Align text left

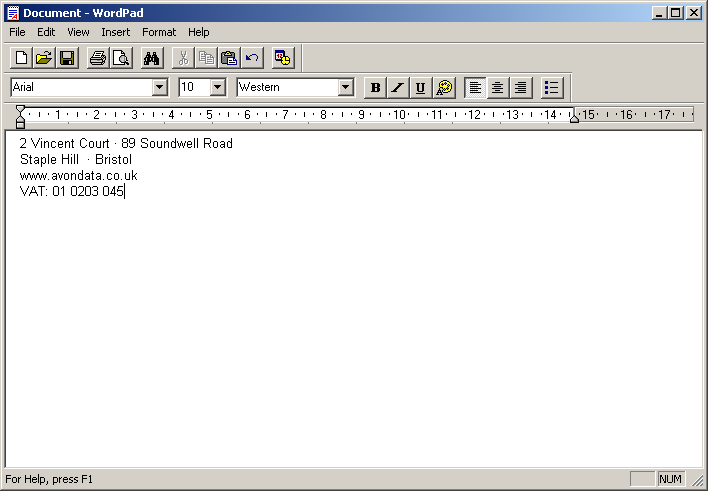(x=475, y=87)
